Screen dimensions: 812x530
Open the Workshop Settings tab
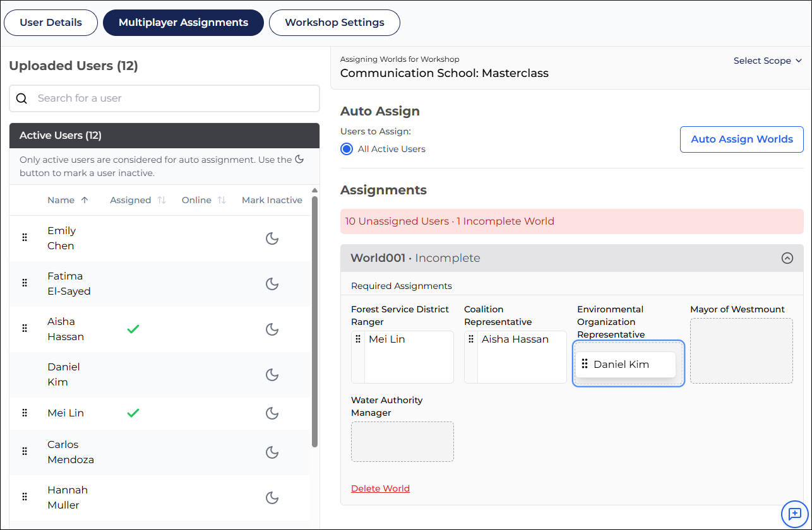point(335,23)
